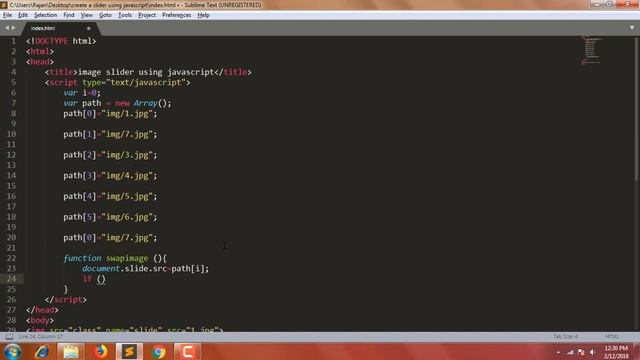Screen dimensions: 640x360
Task: Toggle the side bar icon in status bar
Action: click(9, 337)
